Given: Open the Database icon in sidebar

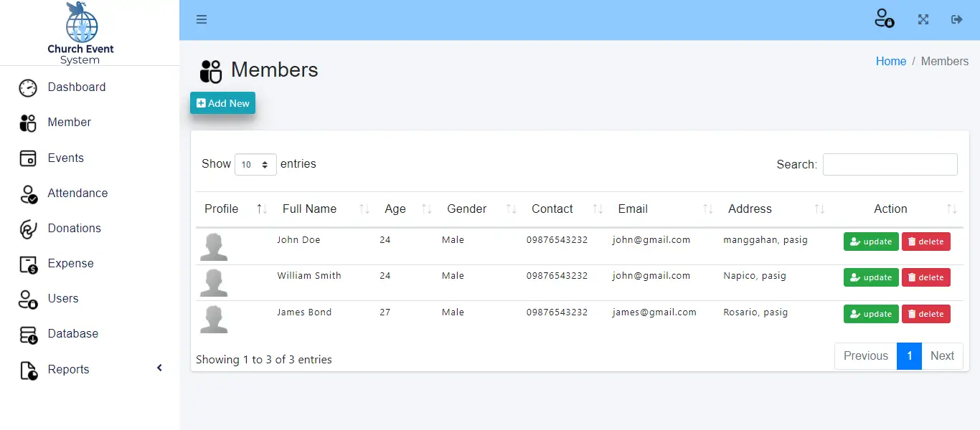Looking at the screenshot, I should (27, 333).
